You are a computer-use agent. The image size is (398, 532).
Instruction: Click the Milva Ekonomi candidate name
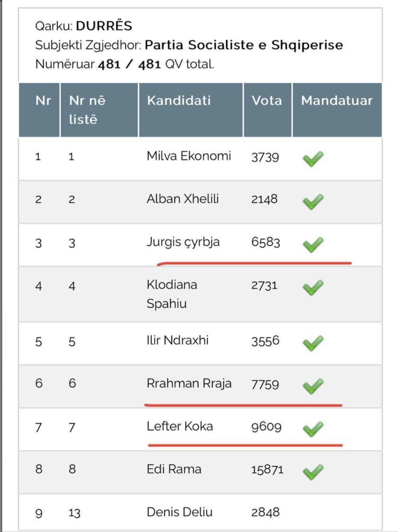(x=189, y=156)
